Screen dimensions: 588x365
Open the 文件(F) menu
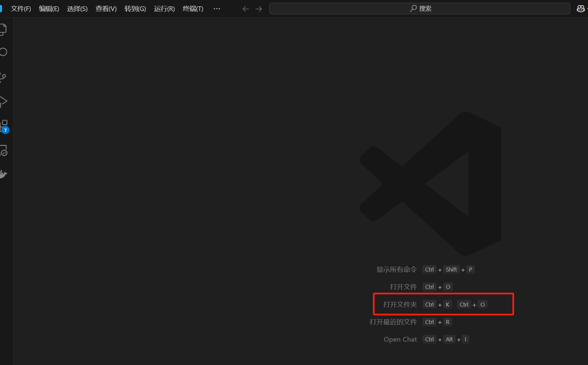click(x=21, y=9)
